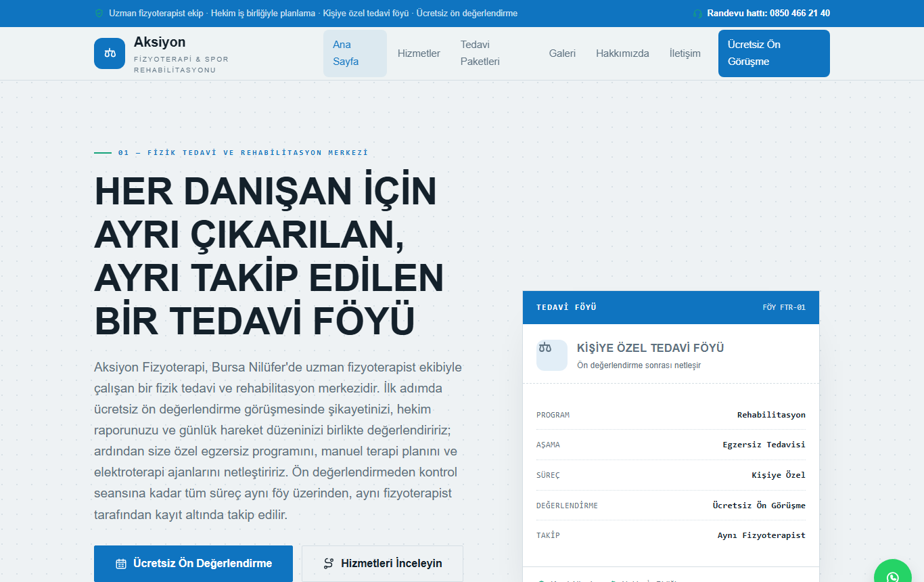Click the Aksiyon logo icon in header
The width and height of the screenshot is (924, 582).
(110, 53)
